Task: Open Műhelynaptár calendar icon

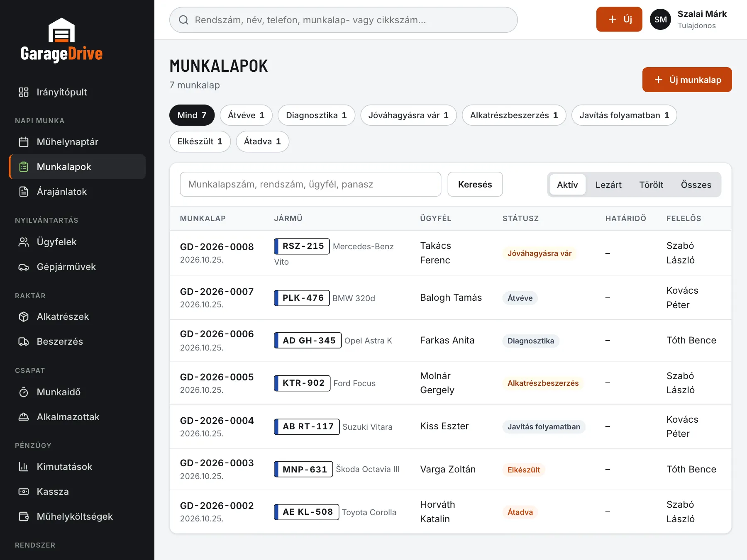Action: 24,142
